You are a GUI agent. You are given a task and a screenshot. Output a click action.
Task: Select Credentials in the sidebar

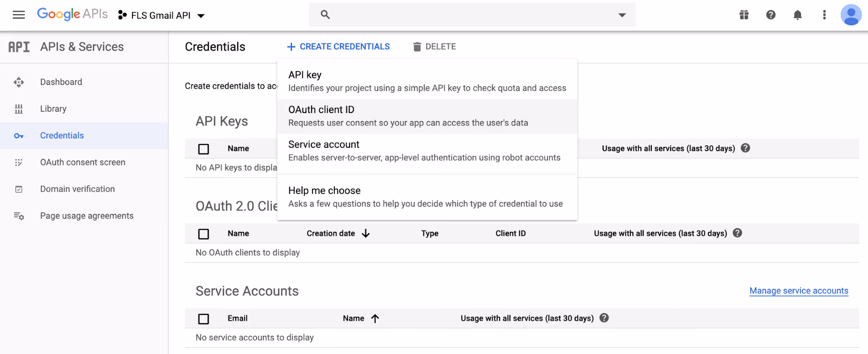(x=84, y=136)
